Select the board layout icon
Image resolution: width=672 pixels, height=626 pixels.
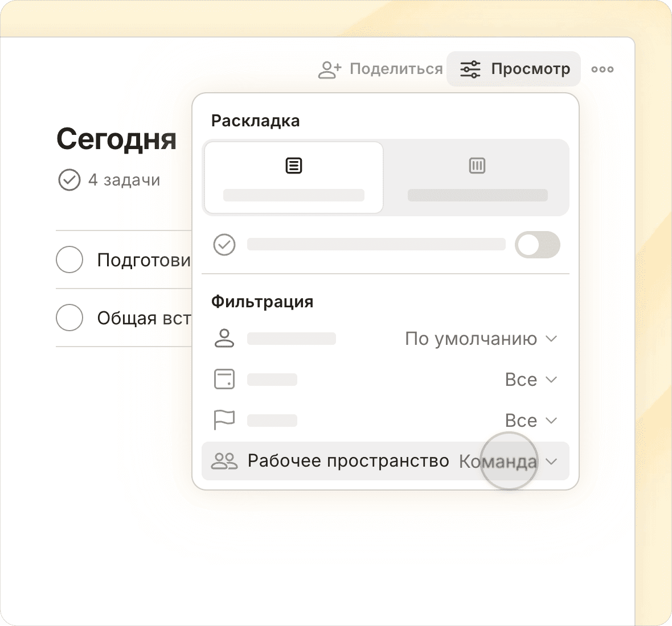(477, 166)
